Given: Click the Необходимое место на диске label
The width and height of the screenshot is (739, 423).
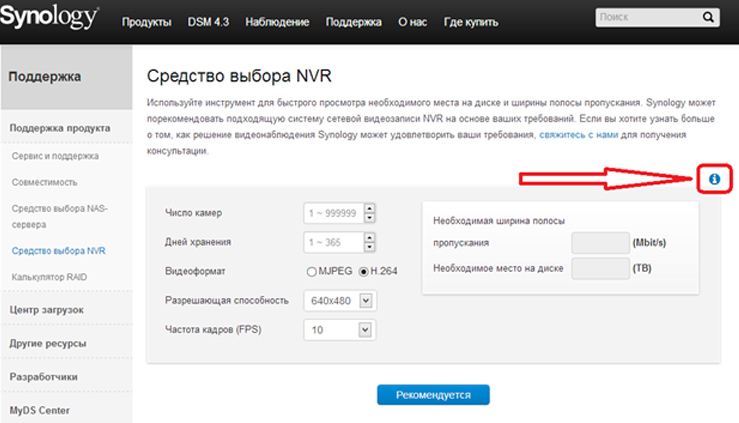Looking at the screenshot, I should point(498,268).
